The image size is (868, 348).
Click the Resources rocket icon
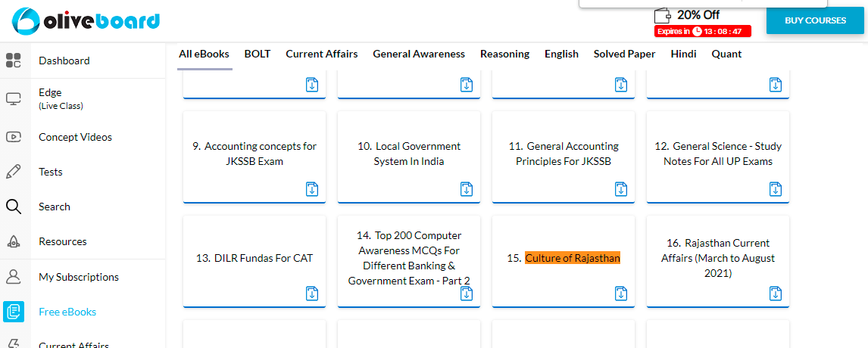[x=14, y=242]
